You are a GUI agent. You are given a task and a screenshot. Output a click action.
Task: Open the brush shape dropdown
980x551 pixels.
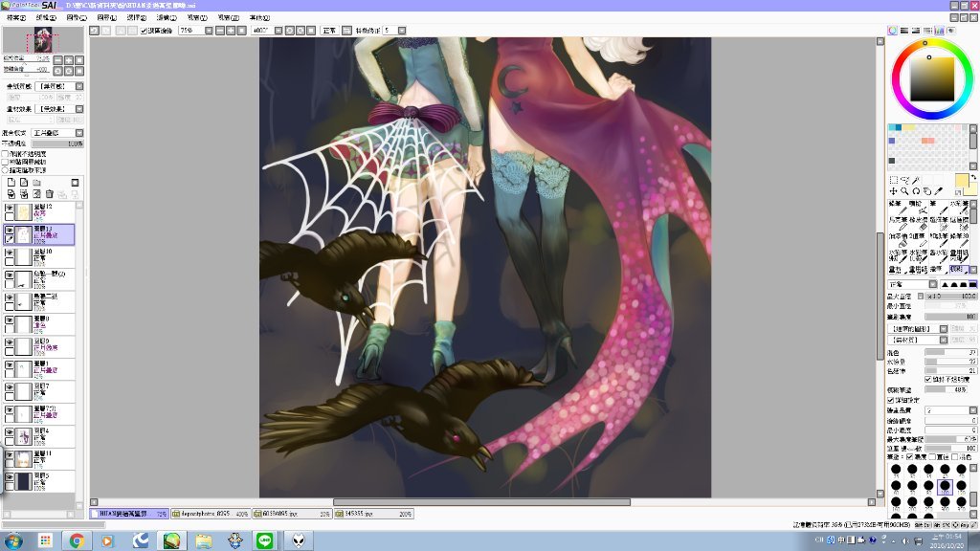[944, 329]
